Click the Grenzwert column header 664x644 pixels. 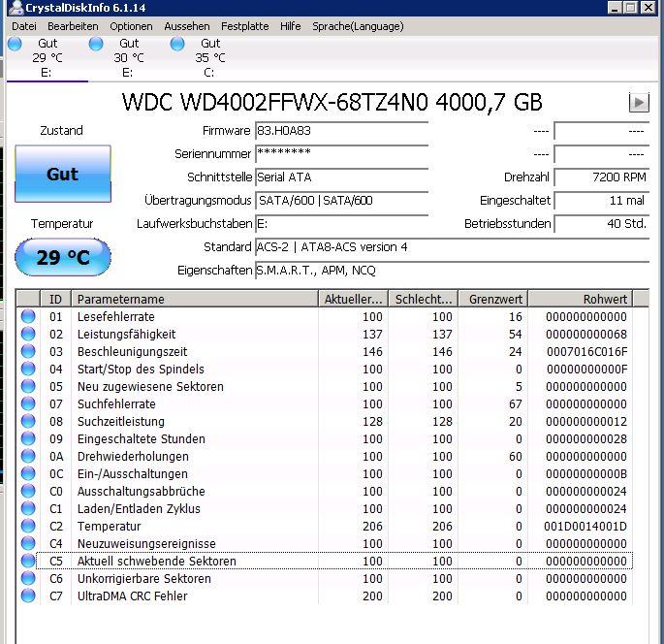[x=493, y=299]
